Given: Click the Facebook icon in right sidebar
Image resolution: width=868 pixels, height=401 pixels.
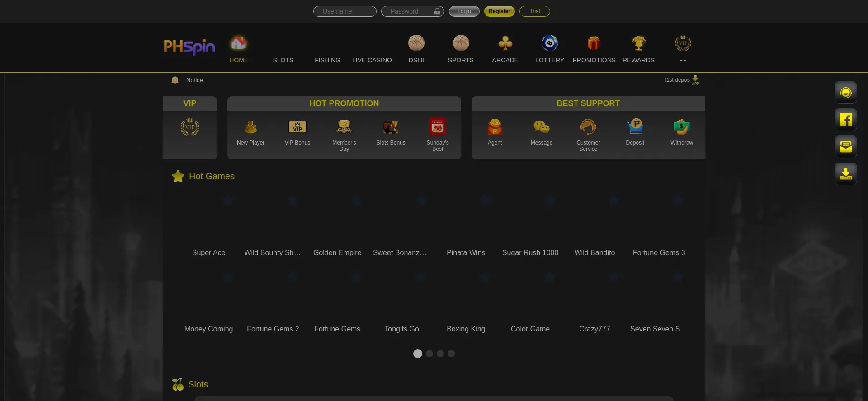Looking at the screenshot, I should 845,120.
